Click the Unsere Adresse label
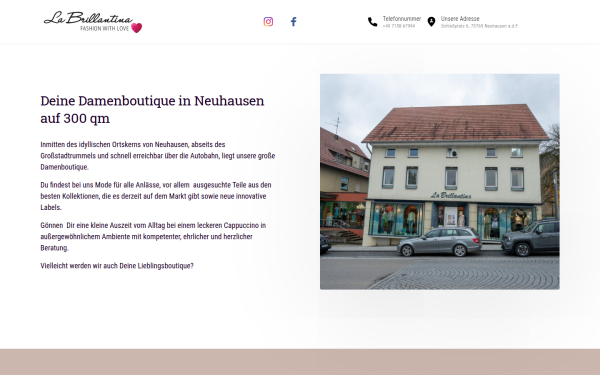 [460, 19]
